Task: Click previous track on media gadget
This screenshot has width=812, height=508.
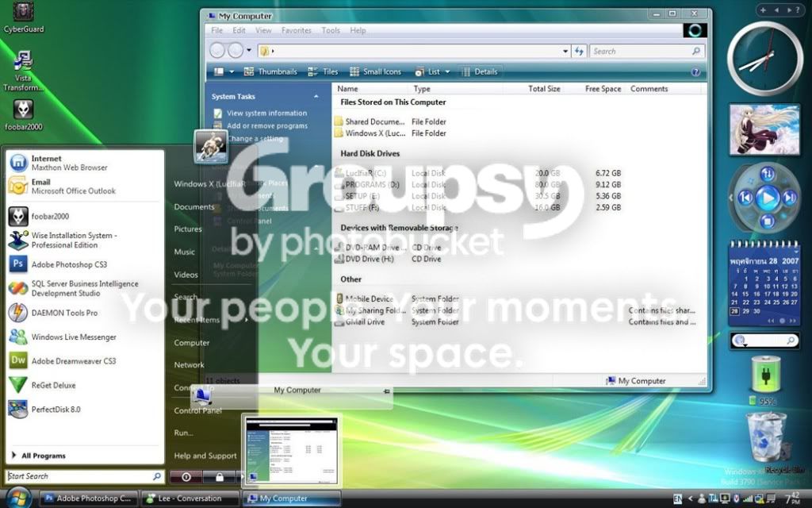Action: pos(745,198)
